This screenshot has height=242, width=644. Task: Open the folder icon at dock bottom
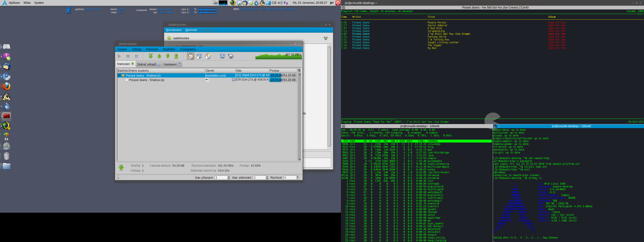tap(6, 166)
